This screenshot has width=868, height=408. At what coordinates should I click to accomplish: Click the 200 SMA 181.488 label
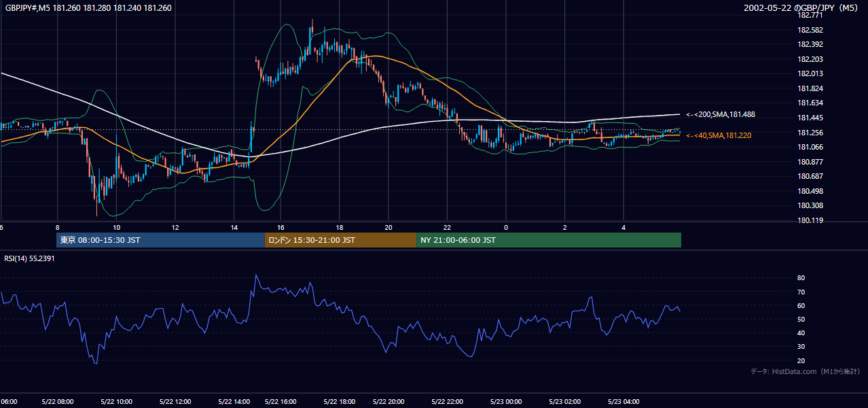721,115
